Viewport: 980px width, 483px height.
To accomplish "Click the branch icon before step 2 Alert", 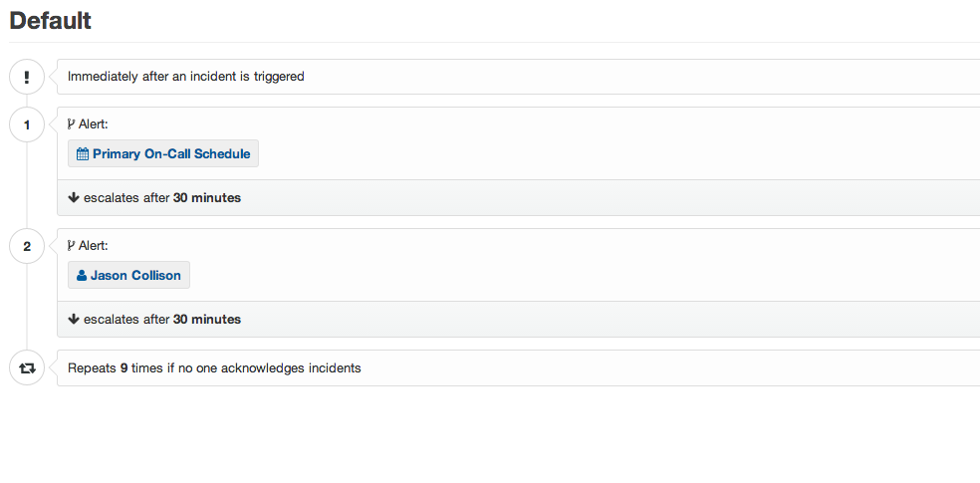I will (x=72, y=246).
